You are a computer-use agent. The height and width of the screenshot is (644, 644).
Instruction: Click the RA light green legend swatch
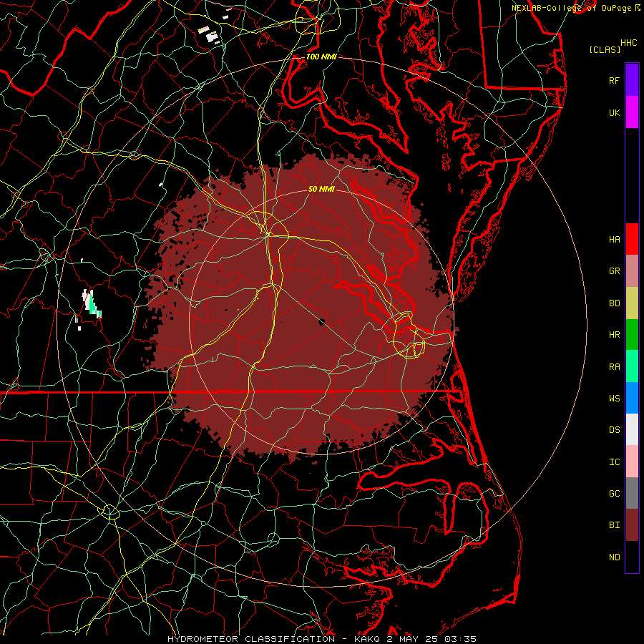632,366
